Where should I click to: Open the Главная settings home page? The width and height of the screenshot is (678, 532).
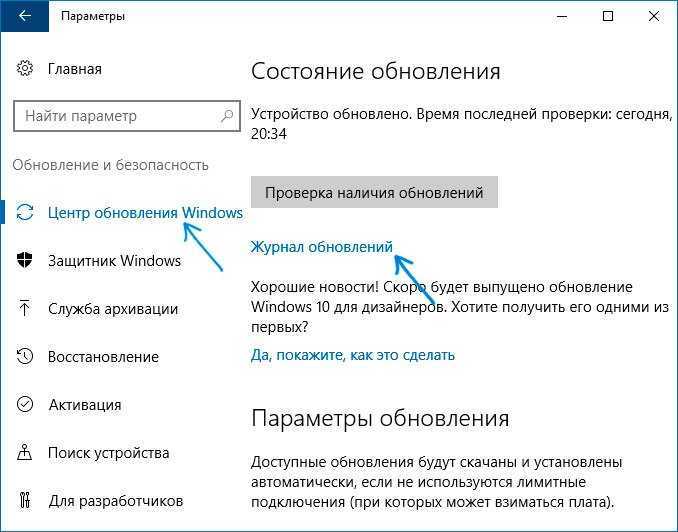click(75, 69)
